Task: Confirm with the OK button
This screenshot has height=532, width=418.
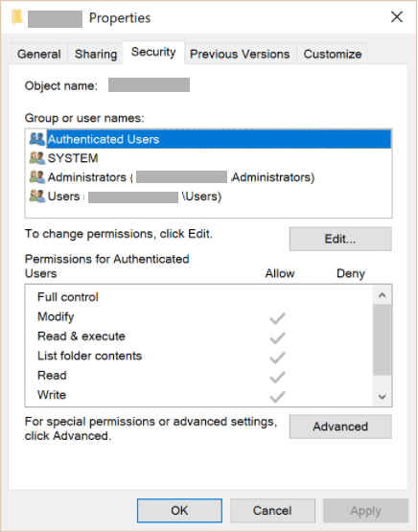Action: coord(179,510)
